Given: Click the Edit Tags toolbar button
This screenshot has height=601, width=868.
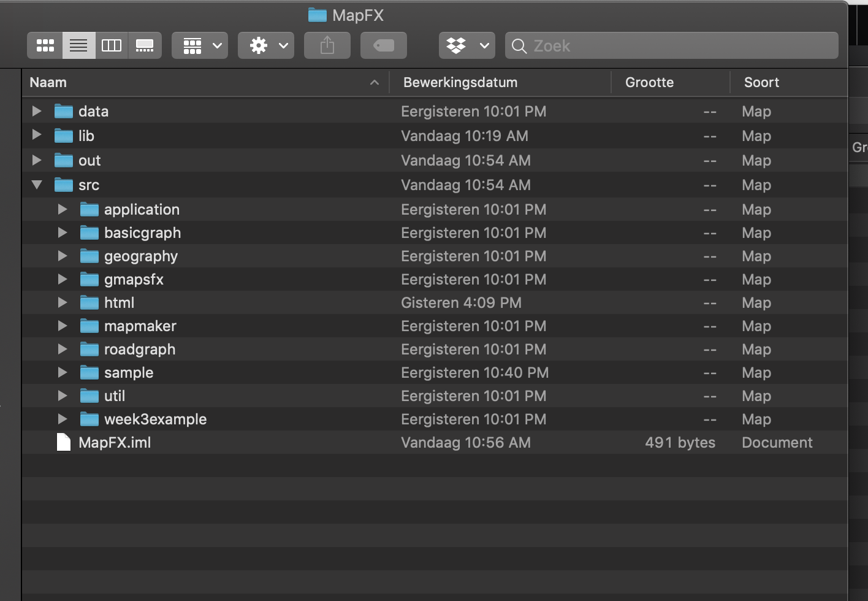Looking at the screenshot, I should [384, 45].
